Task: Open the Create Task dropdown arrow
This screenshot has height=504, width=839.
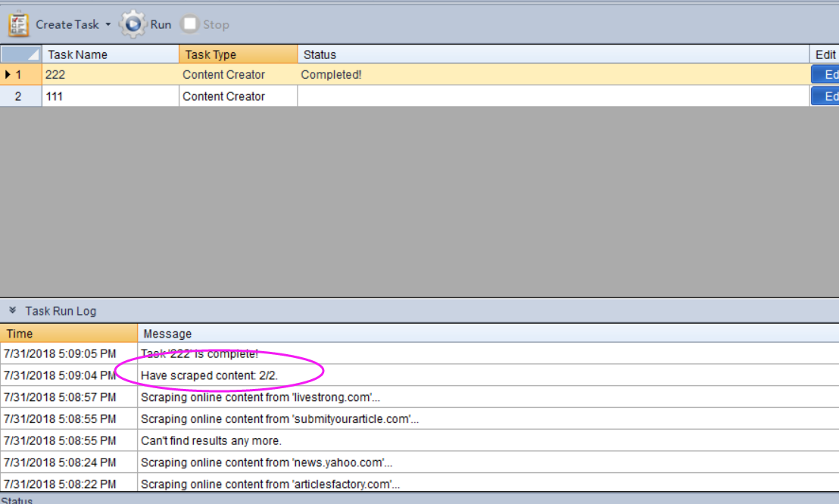Action: click(x=108, y=25)
